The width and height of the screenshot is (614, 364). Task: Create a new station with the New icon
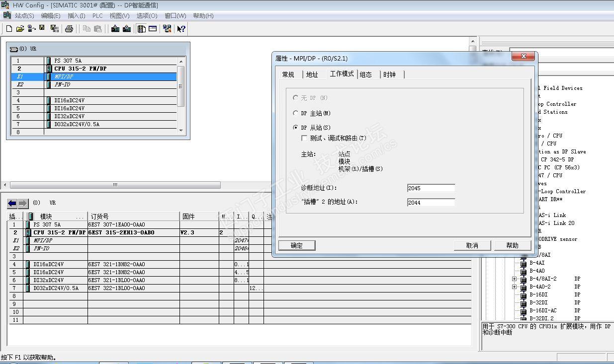[9, 29]
